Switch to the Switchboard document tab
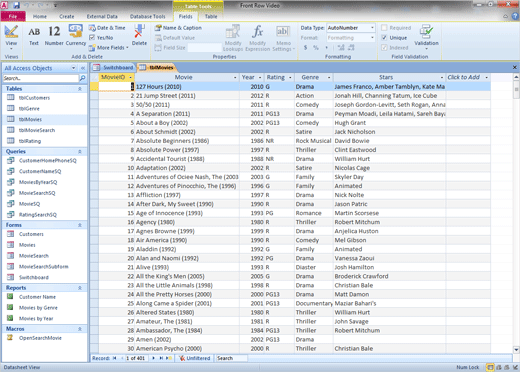Image resolution: width=520 pixels, height=372 pixels. [113, 68]
